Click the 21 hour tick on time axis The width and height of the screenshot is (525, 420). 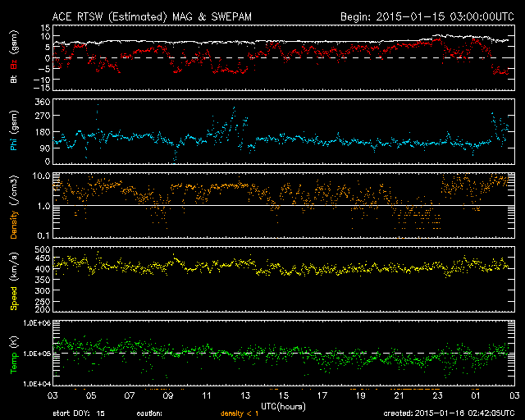coord(399,396)
